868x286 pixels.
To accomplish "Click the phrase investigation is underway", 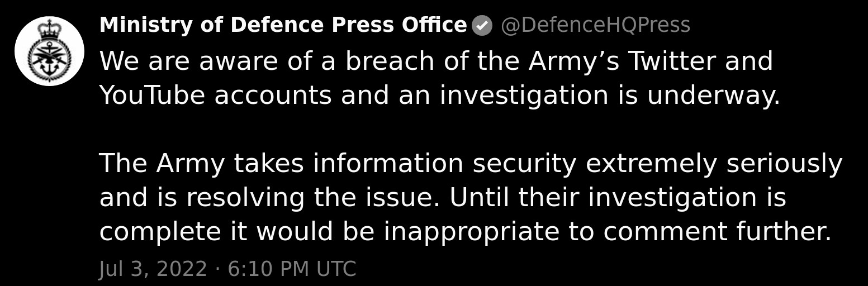I will (610, 96).
